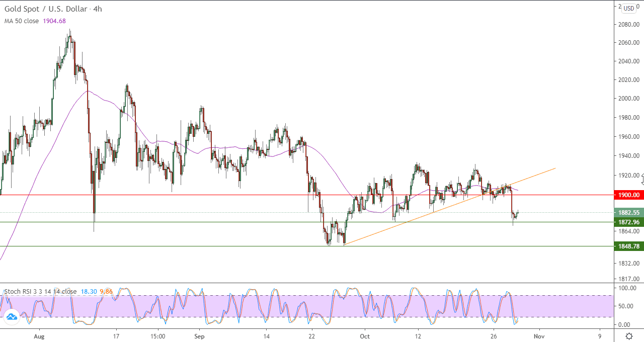Click the 2080.00 price axis value
The height and width of the screenshot is (342, 644).
(x=629, y=24)
